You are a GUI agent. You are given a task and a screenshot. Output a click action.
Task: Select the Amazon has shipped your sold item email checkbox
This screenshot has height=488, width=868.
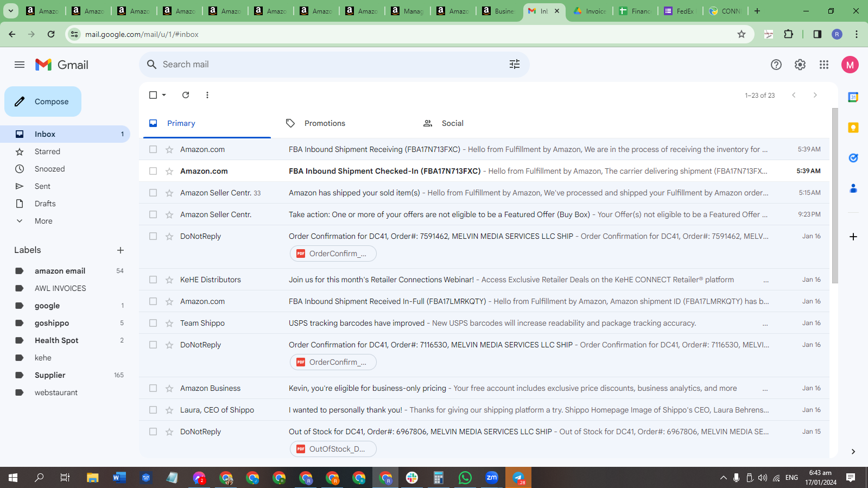pos(153,193)
